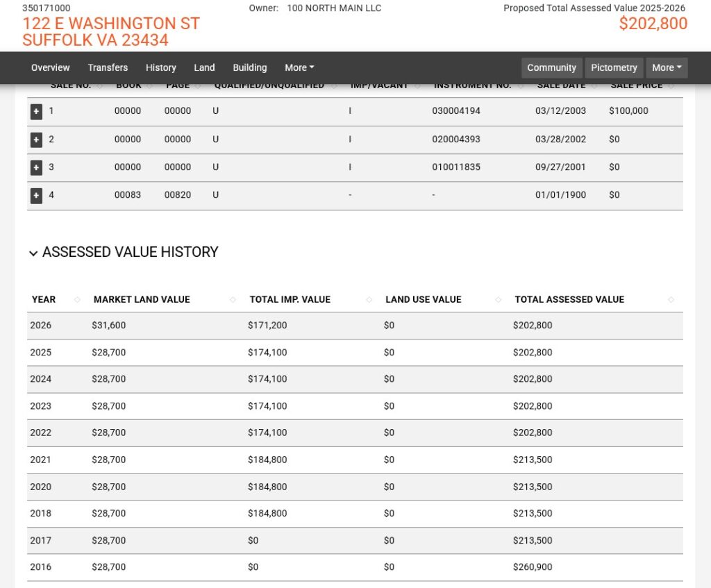Select book number 00083
Viewport: 711px width, 588px height.
(x=128, y=195)
